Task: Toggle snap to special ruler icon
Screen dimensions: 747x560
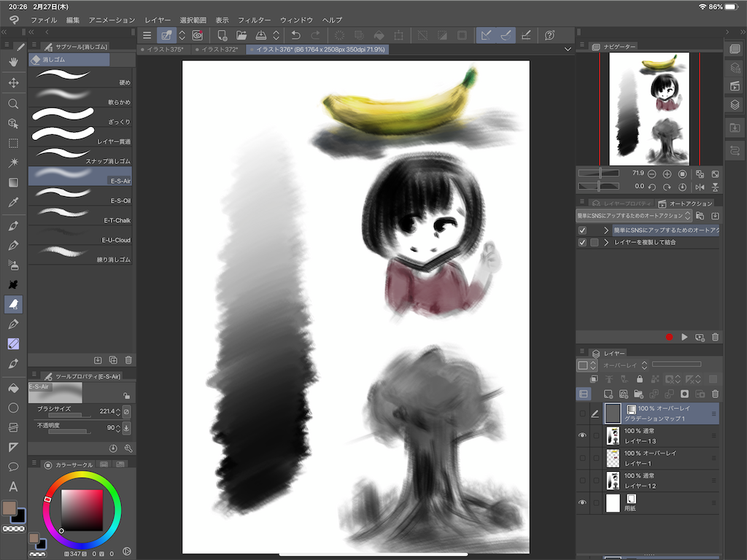Action: 506,35
